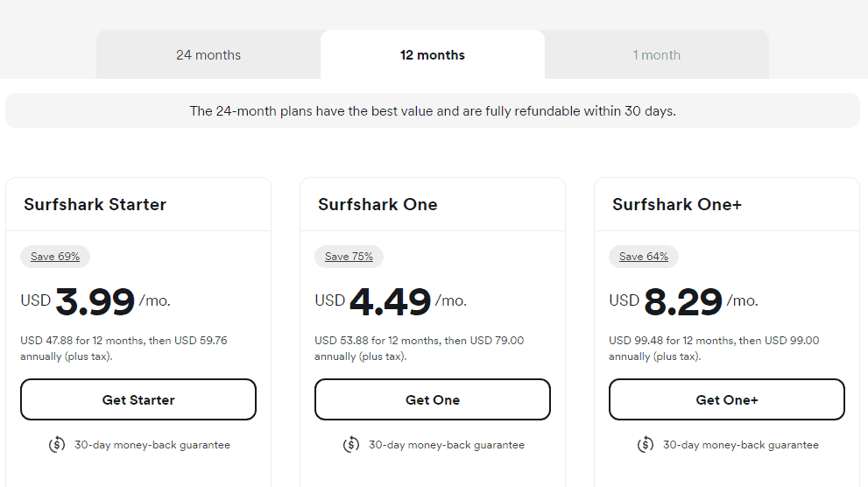Click the Starter 30-day money-back guarantee text

click(152, 444)
